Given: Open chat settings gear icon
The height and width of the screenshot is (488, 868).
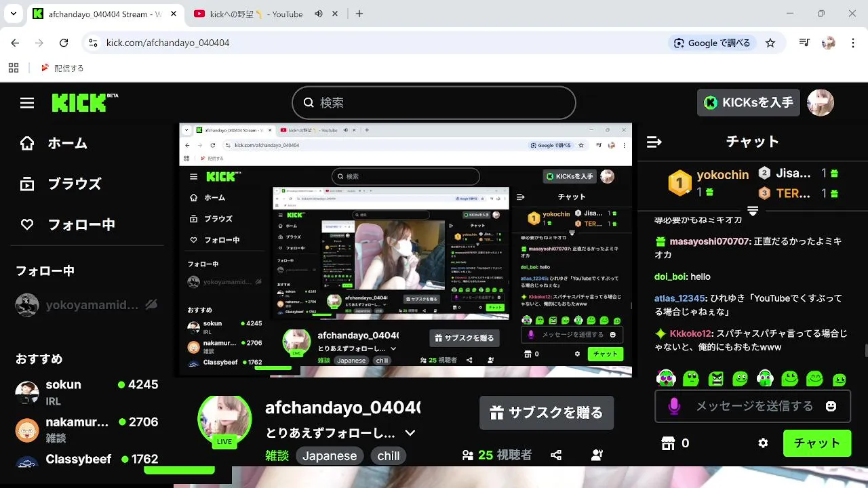Looking at the screenshot, I should click(764, 443).
